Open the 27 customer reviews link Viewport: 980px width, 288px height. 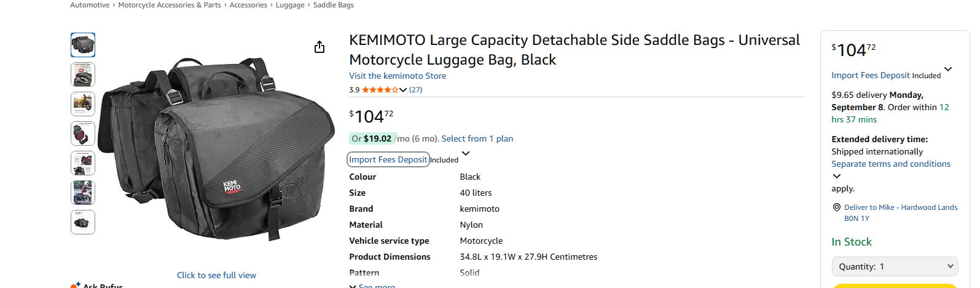click(x=416, y=90)
